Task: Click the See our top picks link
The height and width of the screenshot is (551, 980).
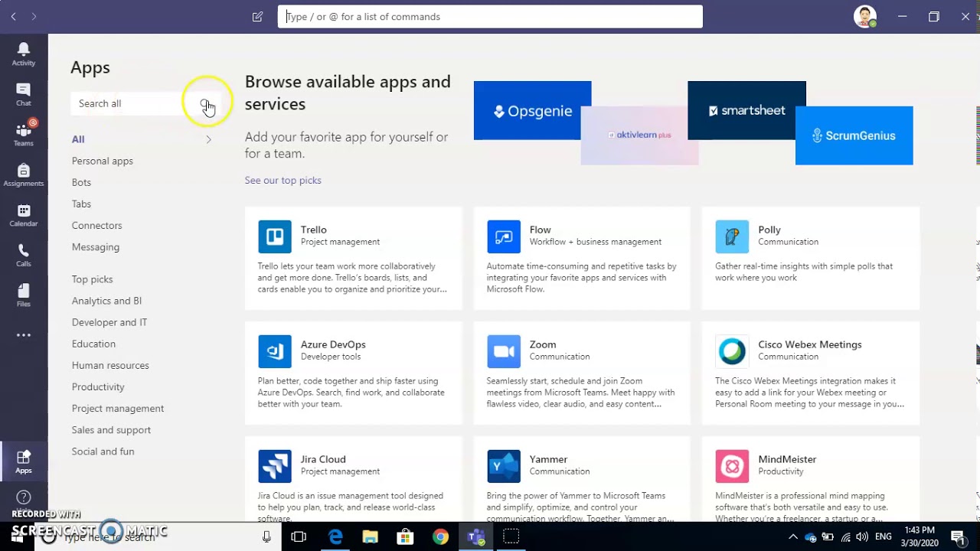Action: point(283,181)
